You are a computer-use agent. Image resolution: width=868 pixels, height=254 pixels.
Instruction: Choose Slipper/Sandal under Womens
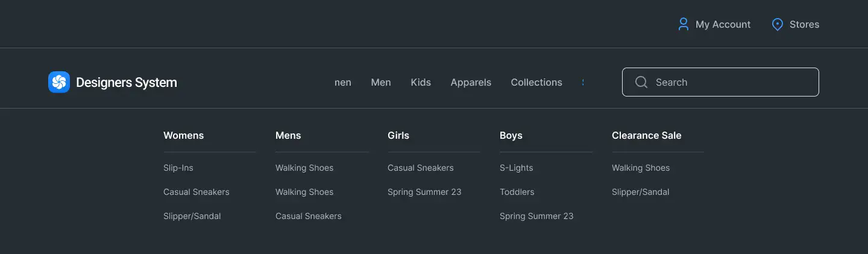192,216
